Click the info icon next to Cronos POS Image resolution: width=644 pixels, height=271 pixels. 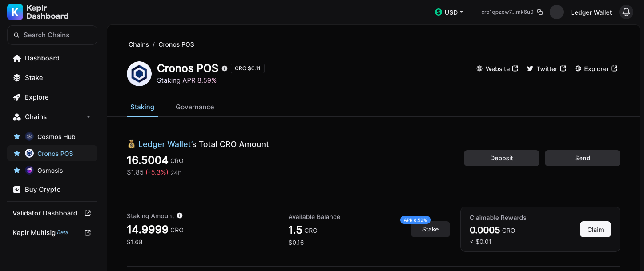pyautogui.click(x=225, y=68)
